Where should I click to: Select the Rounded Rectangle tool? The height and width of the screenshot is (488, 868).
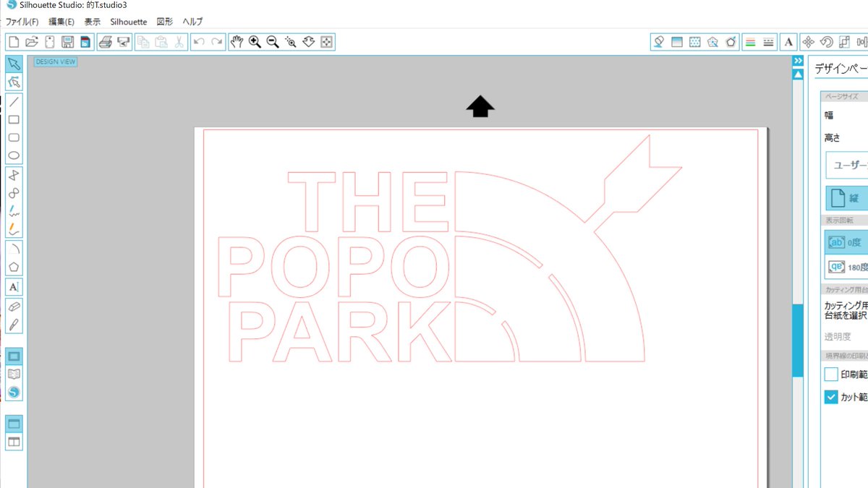(x=14, y=138)
